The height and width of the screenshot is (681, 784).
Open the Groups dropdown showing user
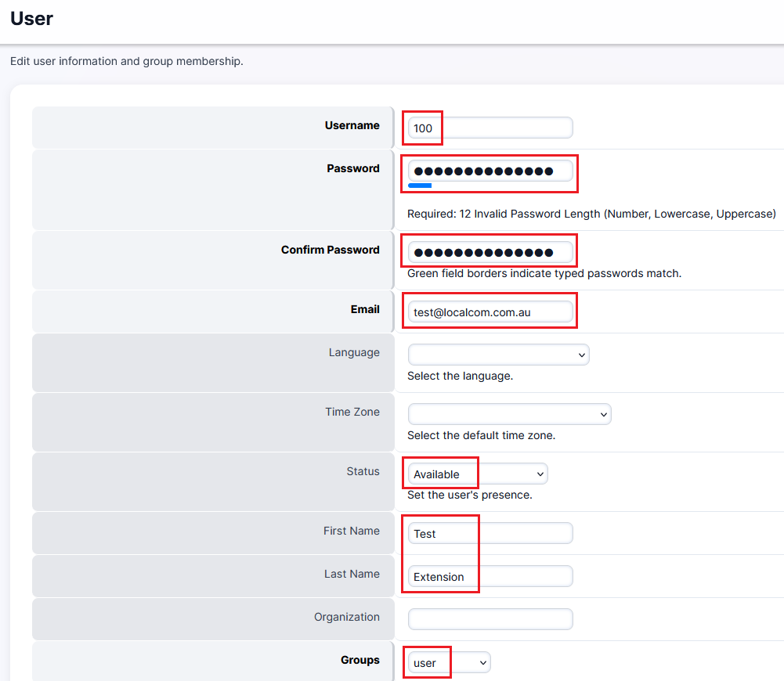pyautogui.click(x=450, y=662)
